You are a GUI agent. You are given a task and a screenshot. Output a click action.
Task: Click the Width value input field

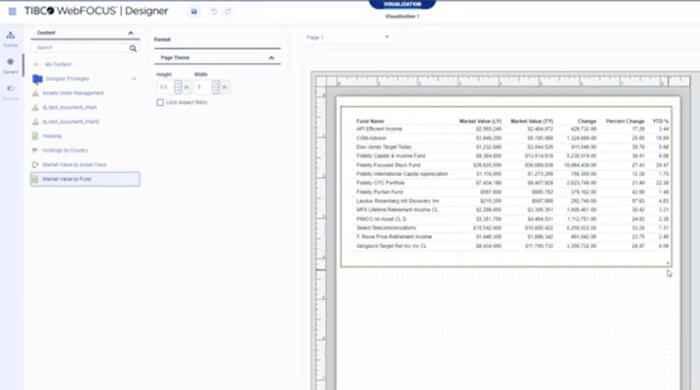pyautogui.click(x=203, y=87)
